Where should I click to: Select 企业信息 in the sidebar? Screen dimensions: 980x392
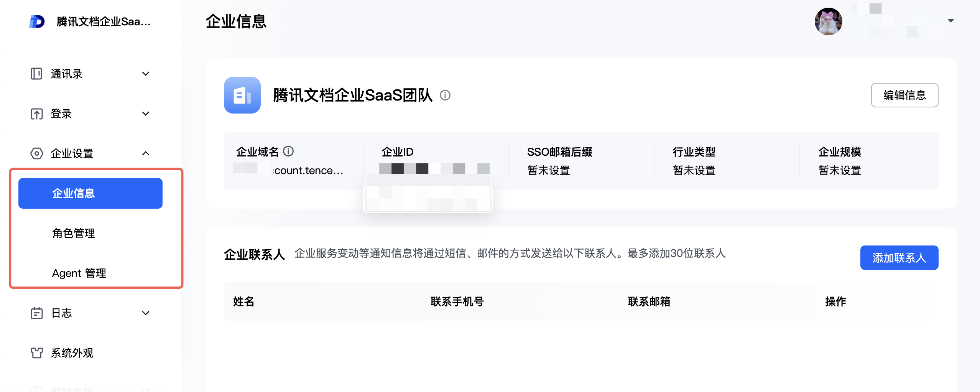[x=90, y=193]
